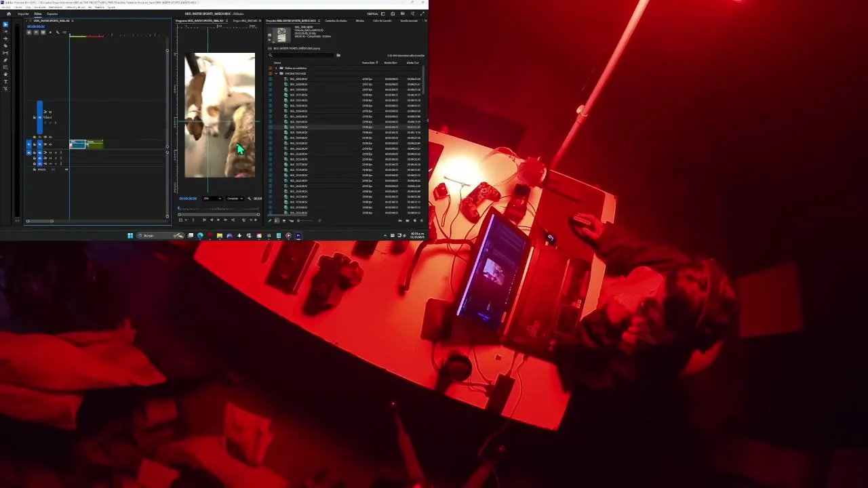The width and height of the screenshot is (868, 488).
Task: Open workspaces VERTICAL layout icon
Action: tap(382, 14)
